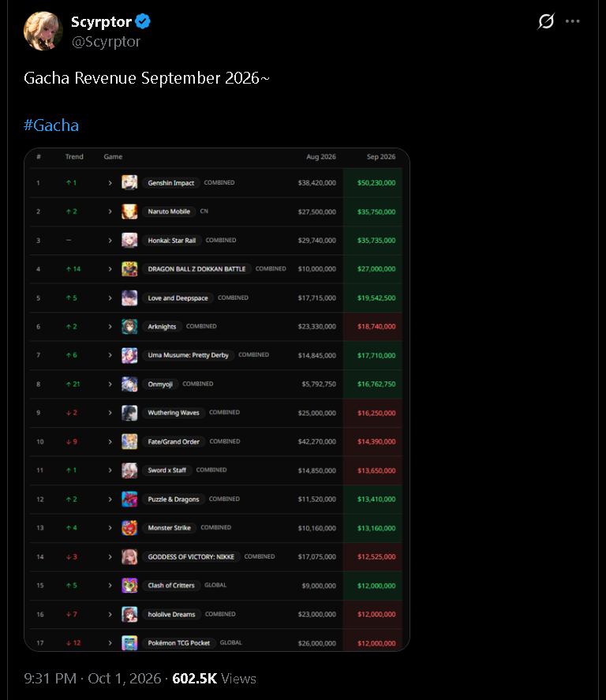Click Scyrptor's profile avatar

(43, 32)
